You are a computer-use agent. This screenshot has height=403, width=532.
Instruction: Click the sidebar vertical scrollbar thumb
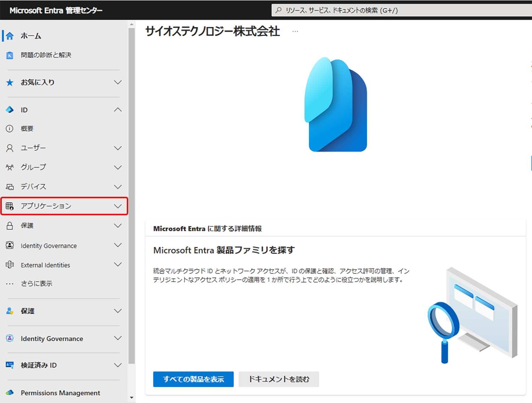click(132, 196)
